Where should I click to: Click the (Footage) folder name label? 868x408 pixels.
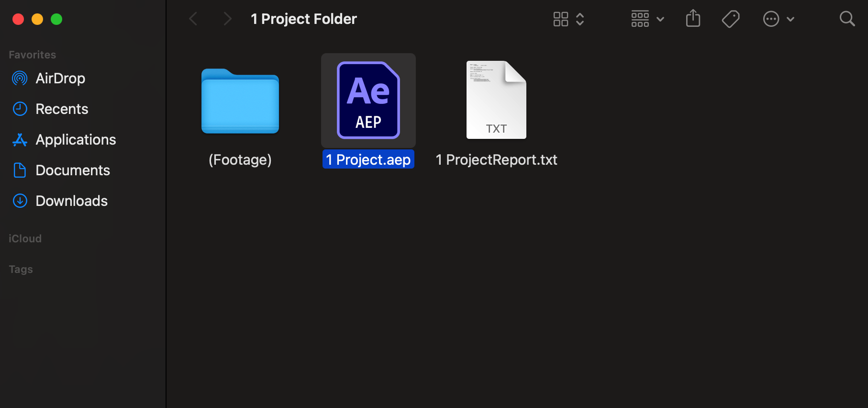point(240,159)
